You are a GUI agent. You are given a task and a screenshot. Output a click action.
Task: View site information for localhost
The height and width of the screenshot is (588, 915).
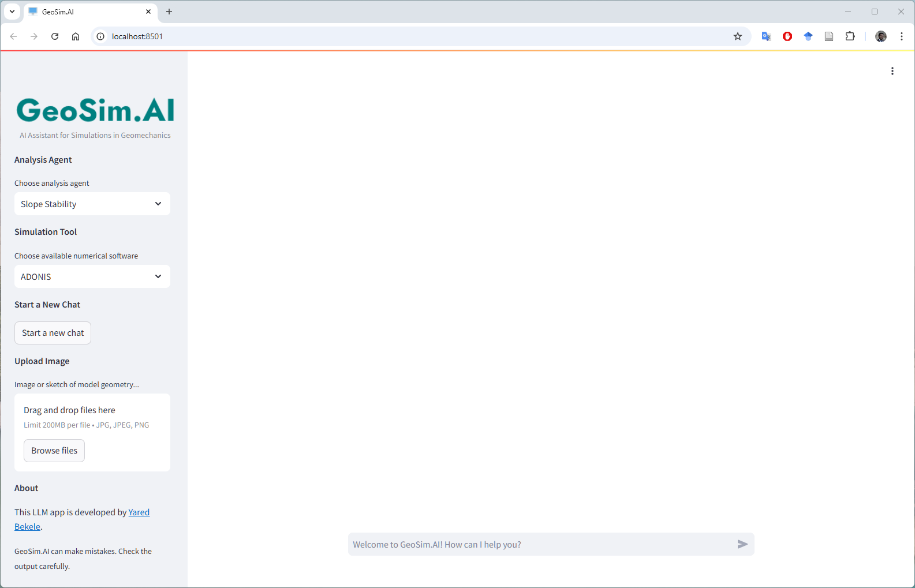pyautogui.click(x=100, y=36)
